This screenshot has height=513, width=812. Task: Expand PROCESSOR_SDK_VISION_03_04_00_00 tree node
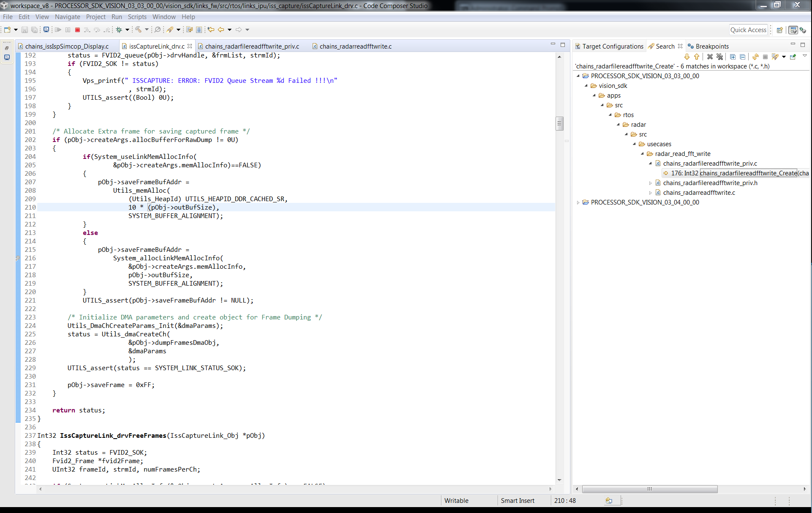578,202
